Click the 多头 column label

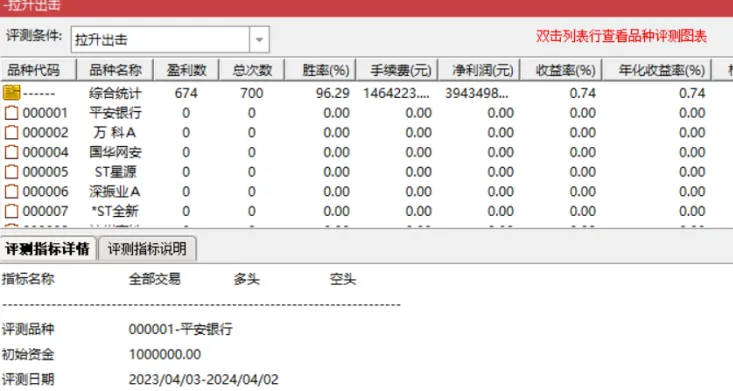pyautogui.click(x=246, y=279)
